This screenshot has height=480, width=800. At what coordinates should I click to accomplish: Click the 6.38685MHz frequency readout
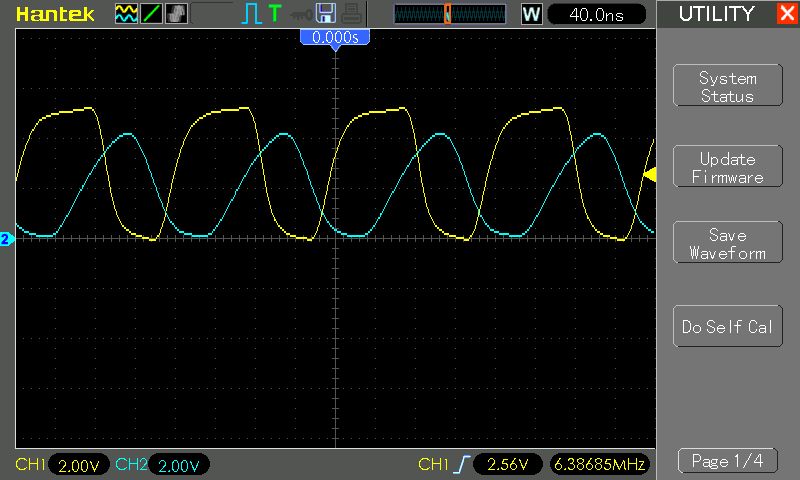pyautogui.click(x=599, y=464)
